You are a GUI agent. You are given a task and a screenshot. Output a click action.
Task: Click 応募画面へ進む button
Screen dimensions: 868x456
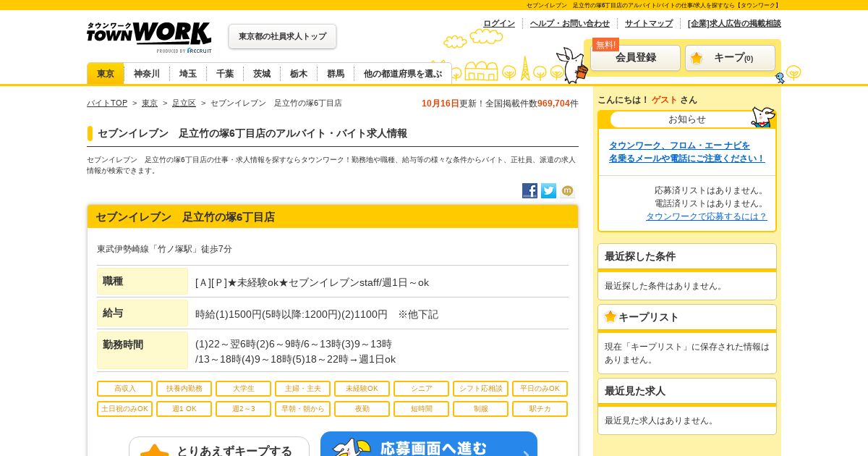(429, 444)
